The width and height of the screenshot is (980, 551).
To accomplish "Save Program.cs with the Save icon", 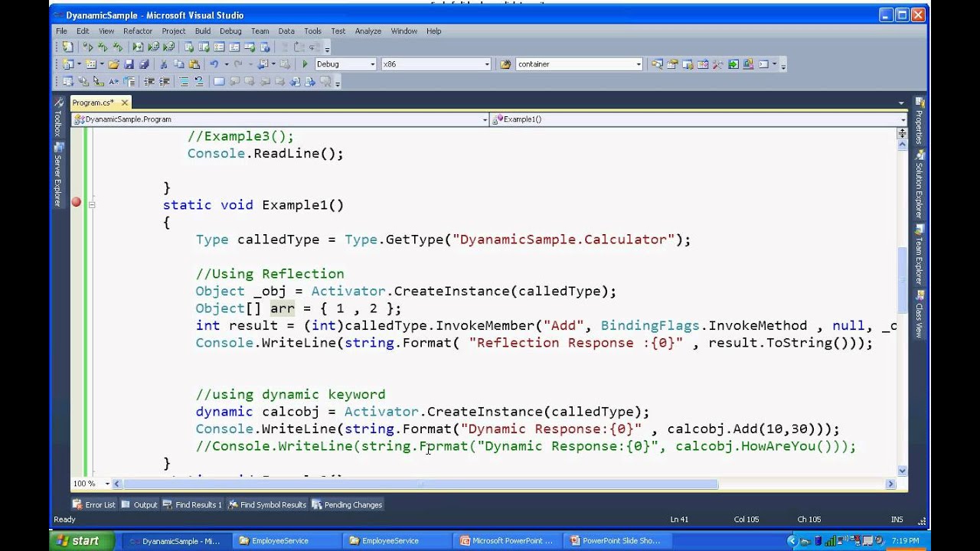I will [129, 64].
